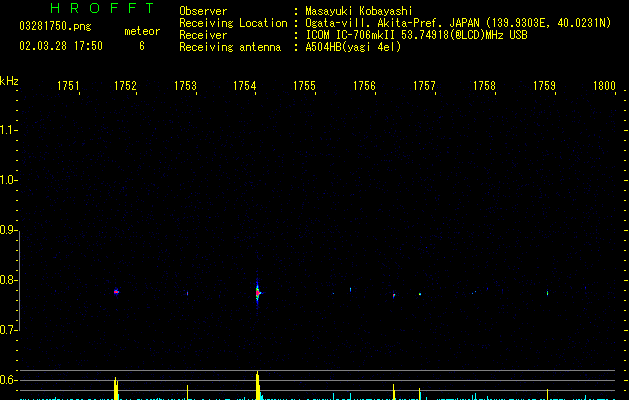The width and height of the screenshot is (629, 400).
Task: Click the Ogata-vill. Akita-Pref. JAPAN location text
Action: click(458, 23)
